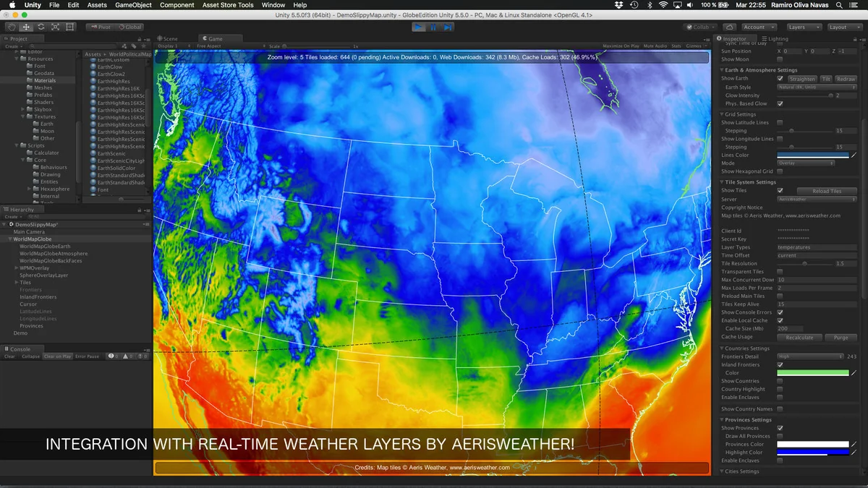The height and width of the screenshot is (488, 868).
Task: Click the Straighten button
Action: pyautogui.click(x=801, y=79)
